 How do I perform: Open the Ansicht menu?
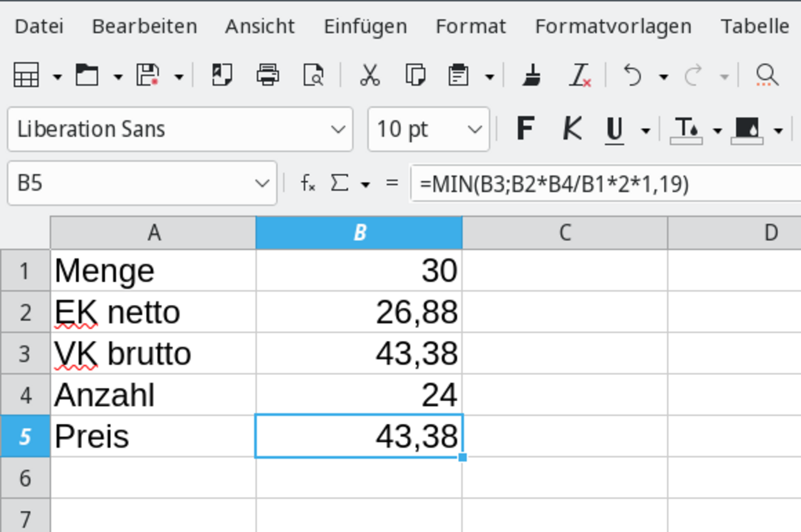point(260,26)
